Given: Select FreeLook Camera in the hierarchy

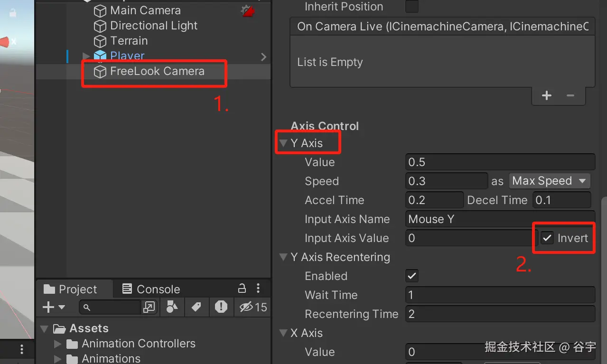Looking at the screenshot, I should [157, 71].
